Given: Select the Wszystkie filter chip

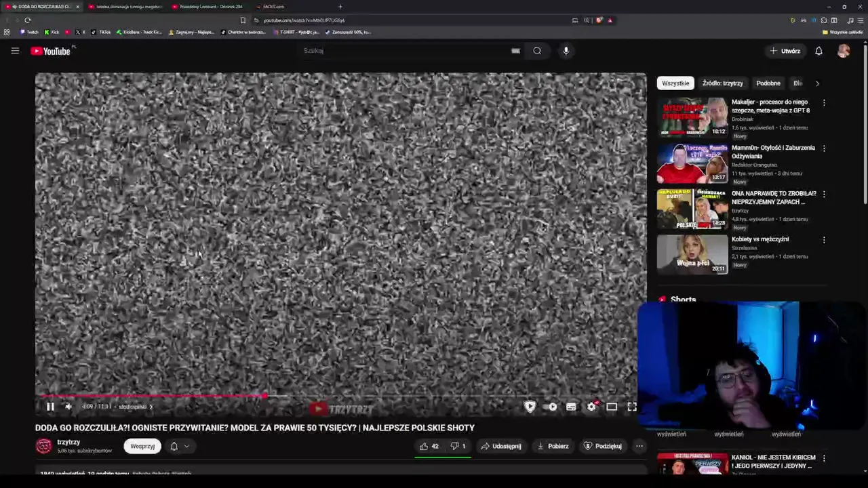Looking at the screenshot, I should pyautogui.click(x=675, y=83).
